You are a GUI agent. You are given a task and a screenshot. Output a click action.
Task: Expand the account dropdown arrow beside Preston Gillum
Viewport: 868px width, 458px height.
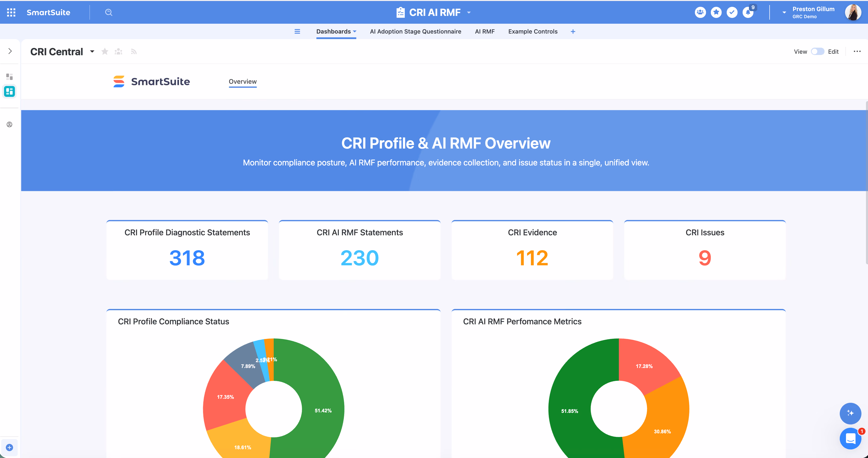click(784, 12)
